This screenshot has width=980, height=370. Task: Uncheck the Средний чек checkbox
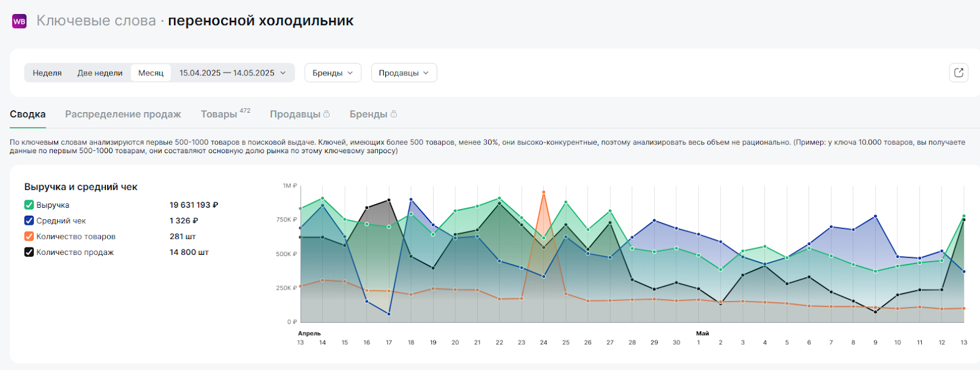29,221
